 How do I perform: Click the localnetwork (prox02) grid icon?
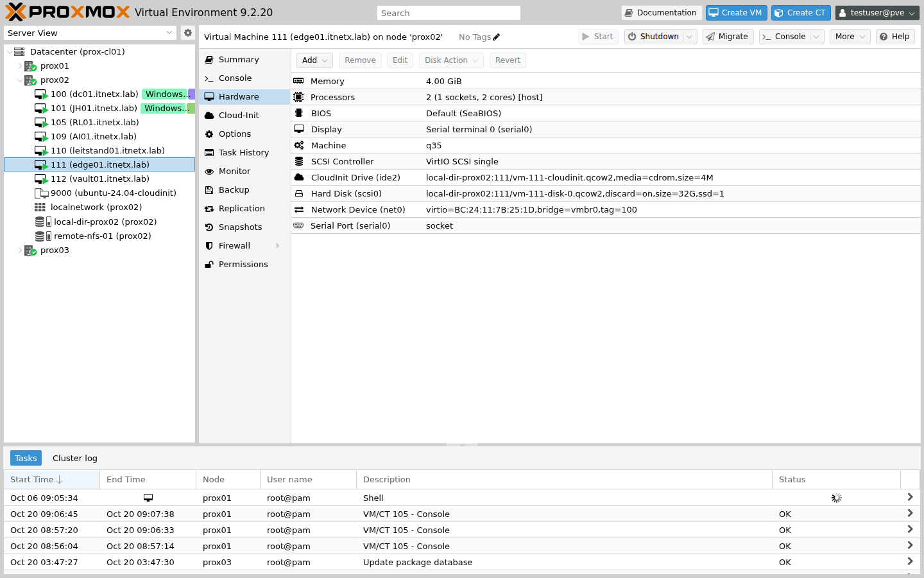[40, 207]
